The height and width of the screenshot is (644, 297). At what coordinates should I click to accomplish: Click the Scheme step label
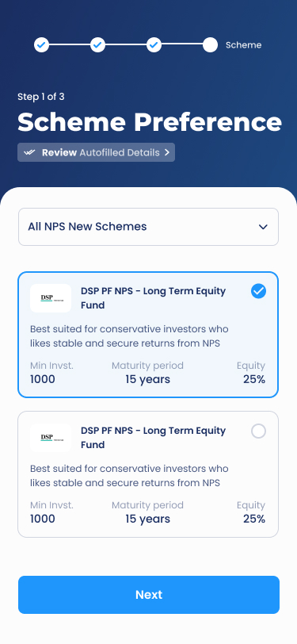[244, 44]
